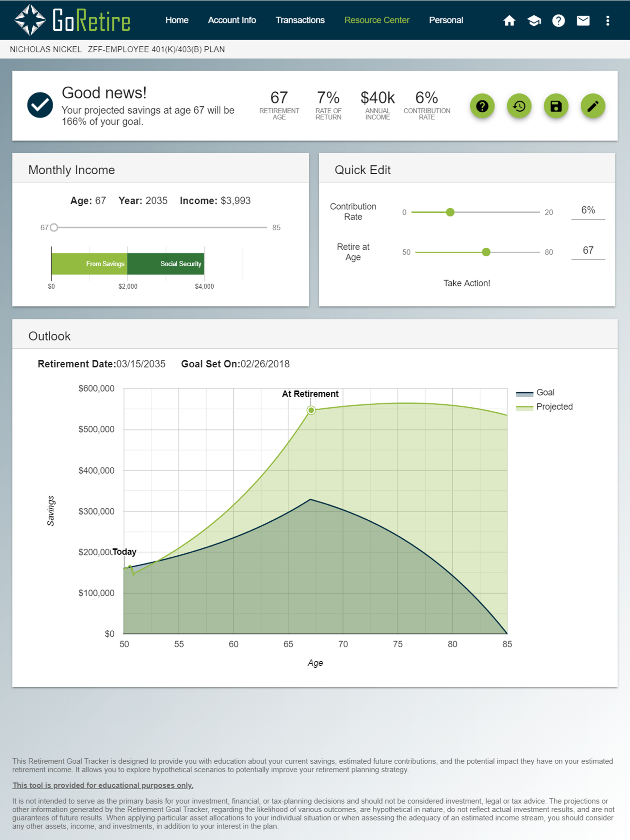Click the $600,000 savings axis label
The height and width of the screenshot is (840, 630).
point(96,388)
